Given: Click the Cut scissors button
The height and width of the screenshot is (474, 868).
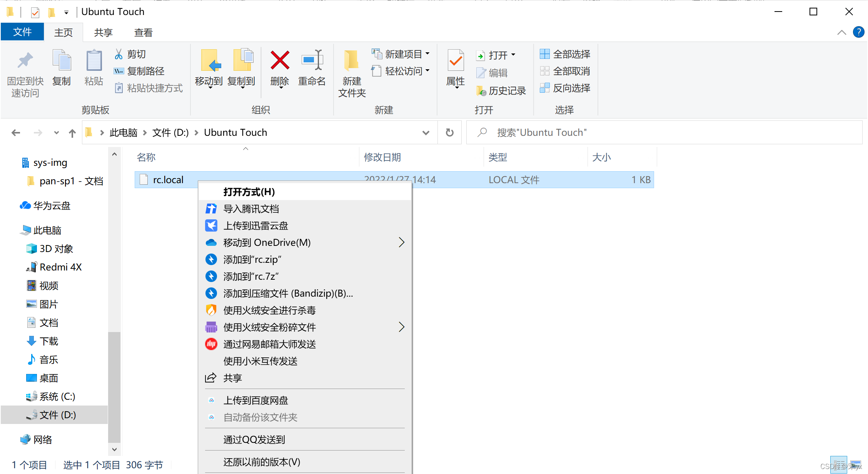Looking at the screenshot, I should point(130,54).
